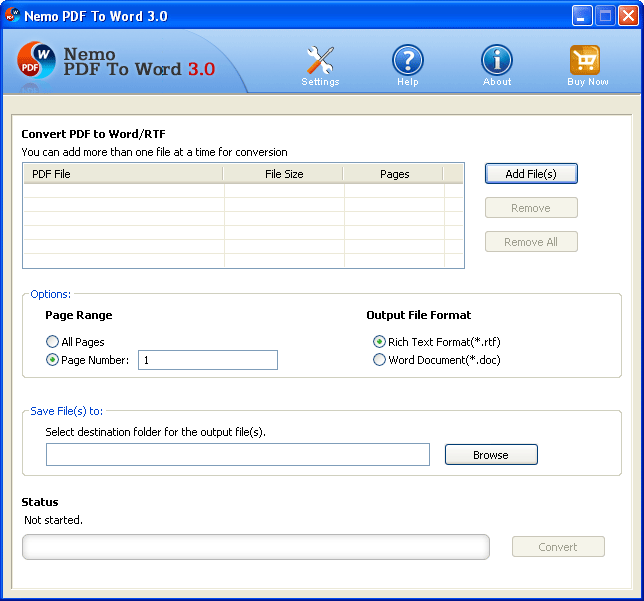The height and width of the screenshot is (601, 644).
Task: Click the Remove button
Action: (531, 208)
